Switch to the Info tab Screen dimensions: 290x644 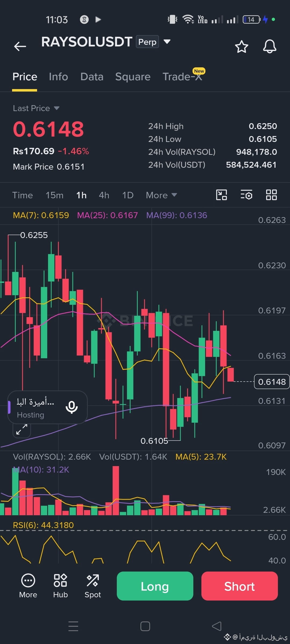(58, 77)
